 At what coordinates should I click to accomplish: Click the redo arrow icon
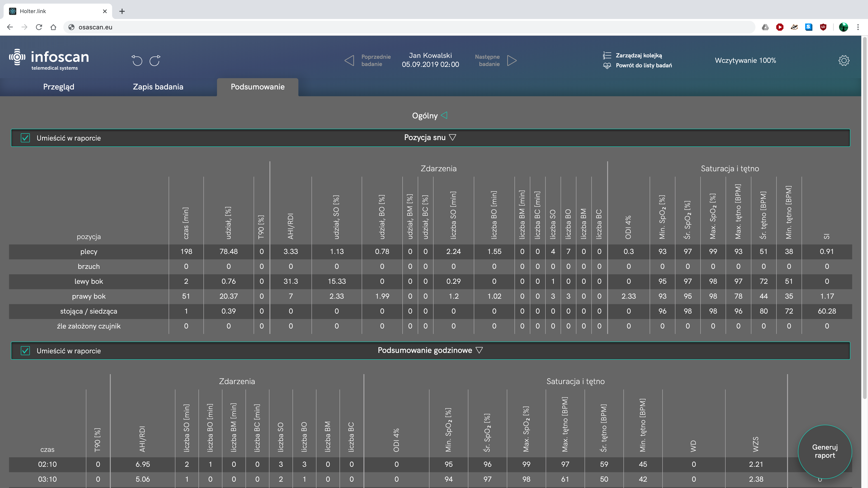pyautogui.click(x=155, y=61)
